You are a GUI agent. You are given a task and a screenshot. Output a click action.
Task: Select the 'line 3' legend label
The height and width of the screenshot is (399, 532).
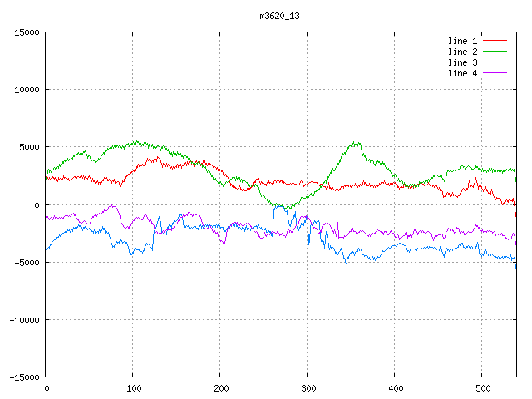point(463,62)
